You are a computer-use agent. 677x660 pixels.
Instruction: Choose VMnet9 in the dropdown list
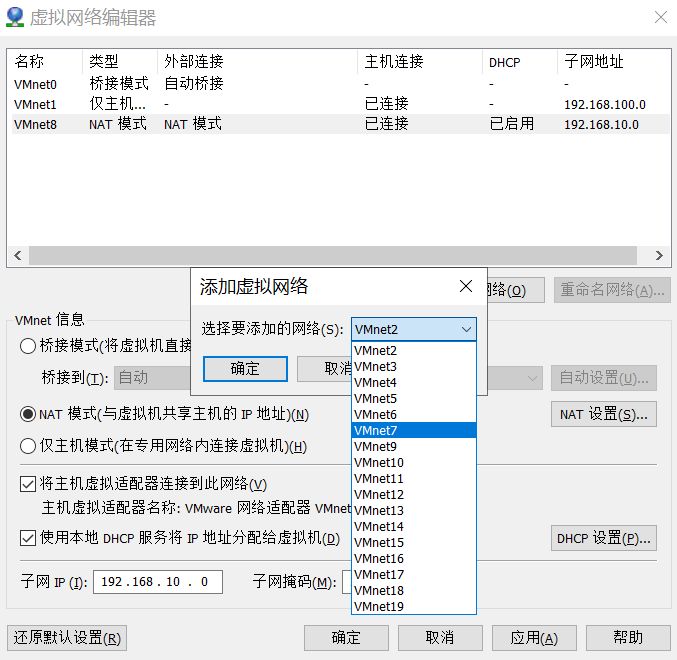[x=414, y=446]
